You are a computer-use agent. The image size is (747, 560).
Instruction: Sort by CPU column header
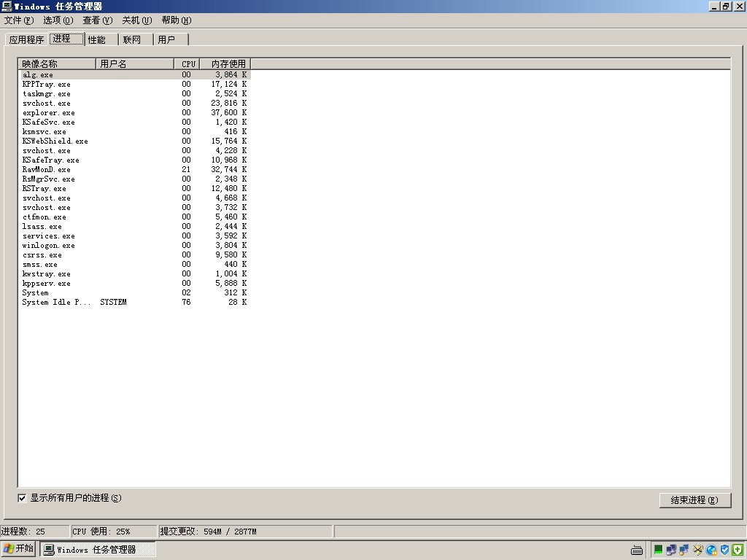point(187,64)
